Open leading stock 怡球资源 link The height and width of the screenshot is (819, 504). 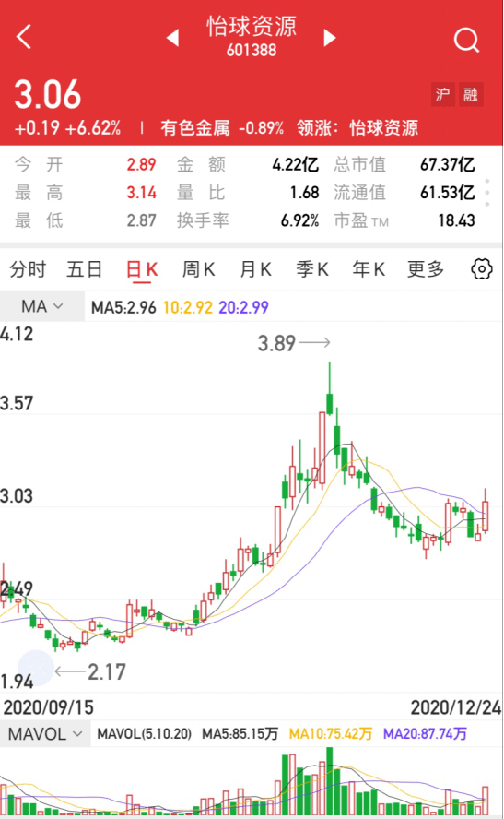click(x=384, y=128)
